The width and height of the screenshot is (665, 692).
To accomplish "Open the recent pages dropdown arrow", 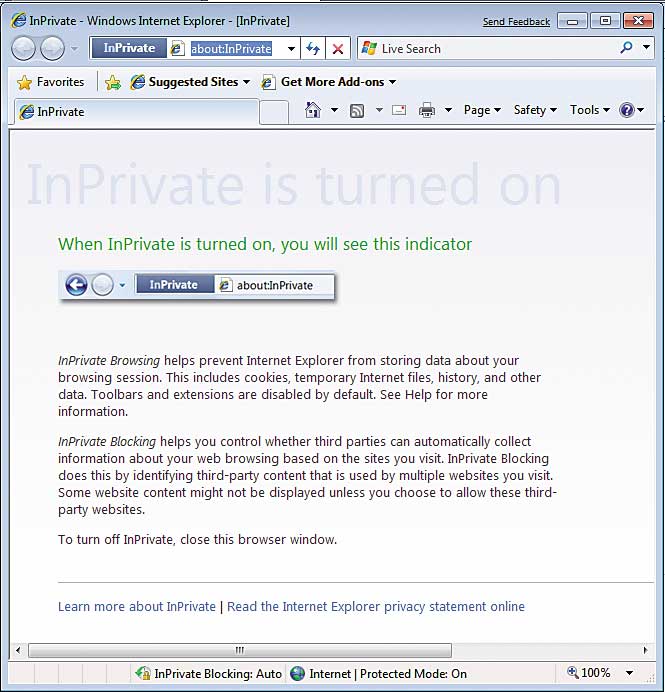I will [75, 49].
